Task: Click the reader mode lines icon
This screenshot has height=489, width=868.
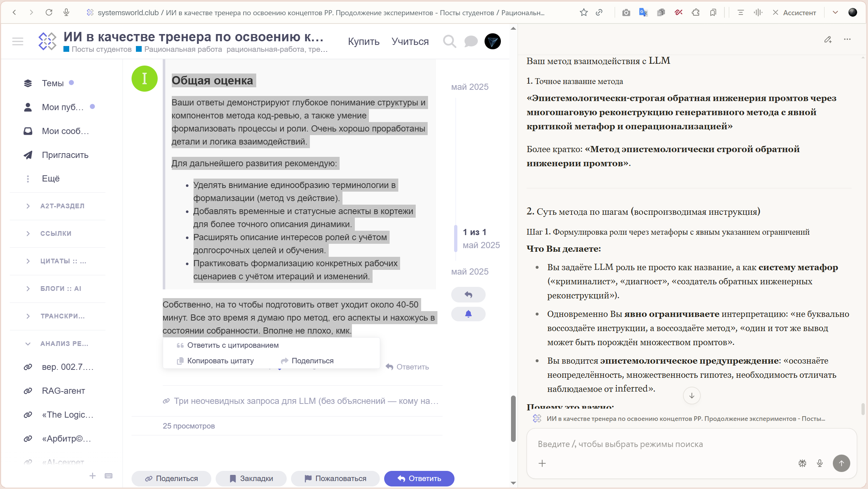Action: click(x=740, y=12)
